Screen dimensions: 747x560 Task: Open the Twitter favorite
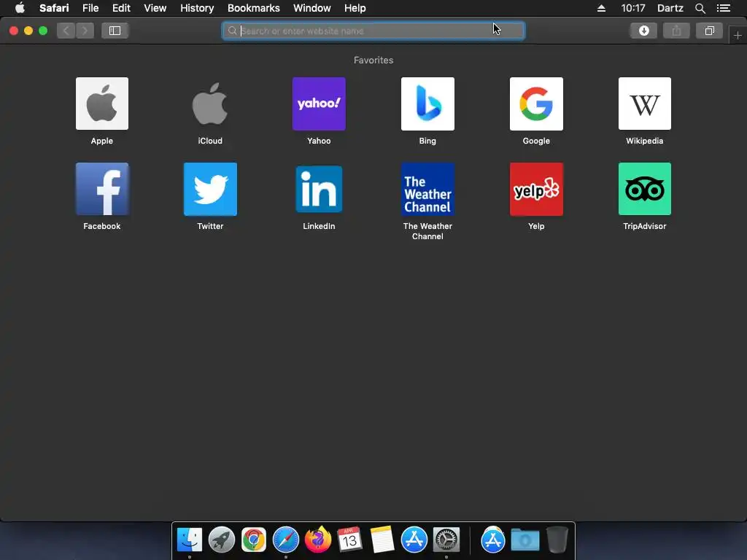(210, 189)
